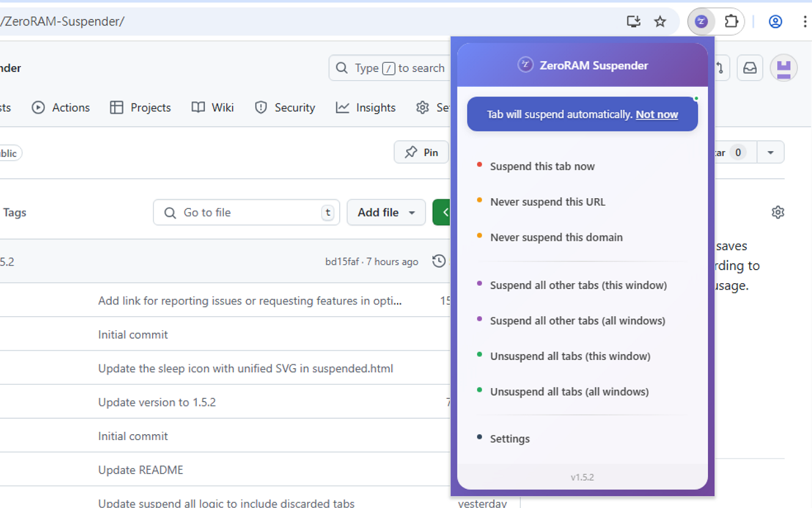Viewport: 812px width, 508px height.
Task: Open the GitHub user avatar menu
Action: point(783,68)
